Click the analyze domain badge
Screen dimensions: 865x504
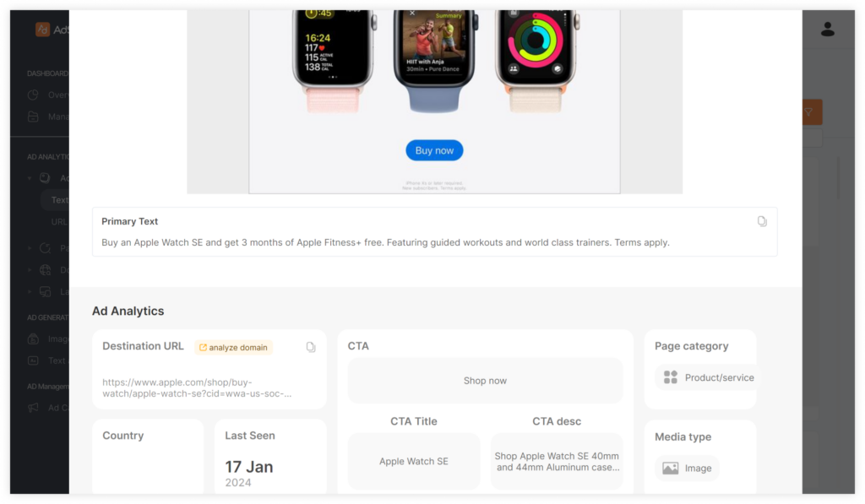coord(233,347)
